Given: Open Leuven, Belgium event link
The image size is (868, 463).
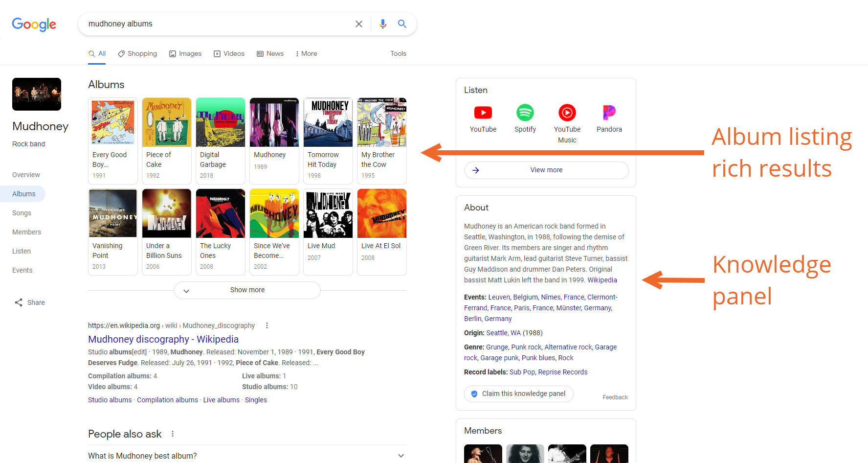Looking at the screenshot, I should [513, 297].
